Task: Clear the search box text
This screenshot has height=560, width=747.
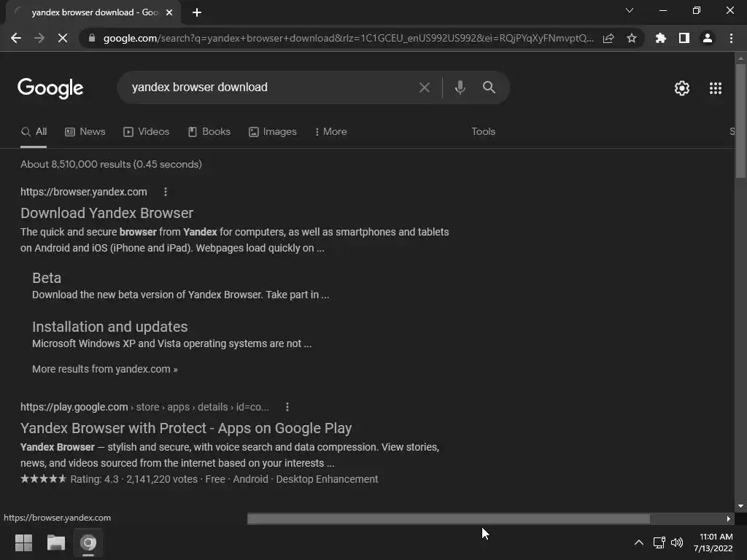Action: pyautogui.click(x=424, y=87)
